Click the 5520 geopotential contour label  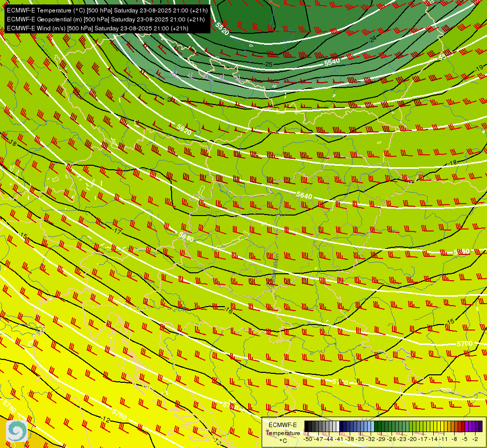[222, 29]
